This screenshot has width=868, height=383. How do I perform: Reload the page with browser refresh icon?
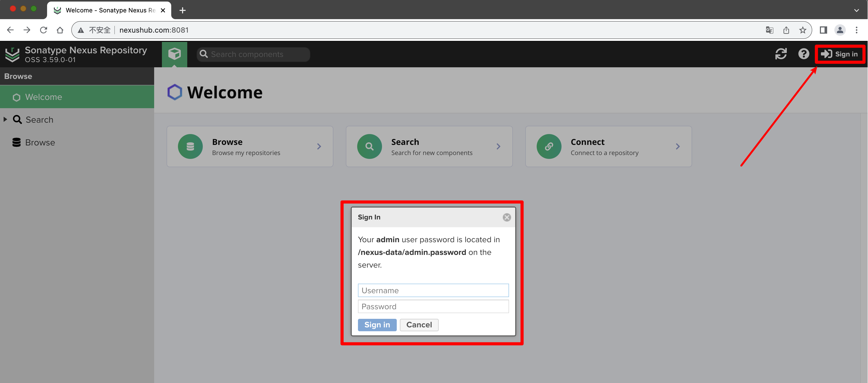point(43,30)
